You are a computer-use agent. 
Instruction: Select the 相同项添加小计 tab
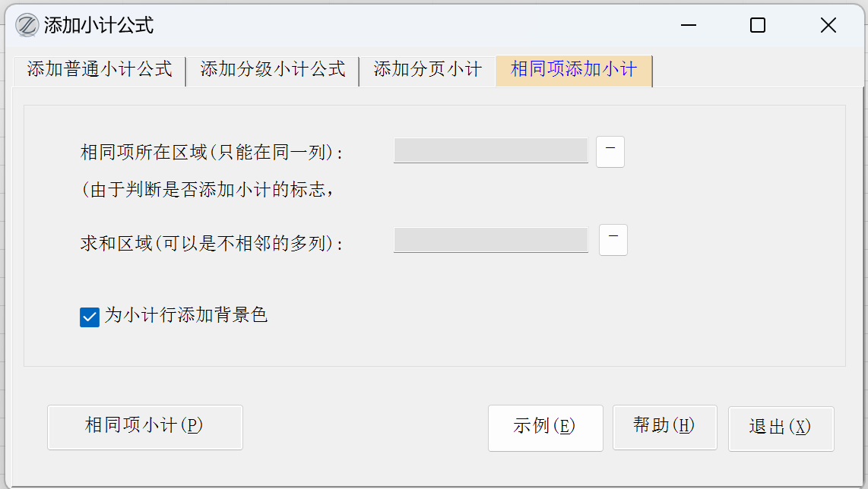coord(574,70)
